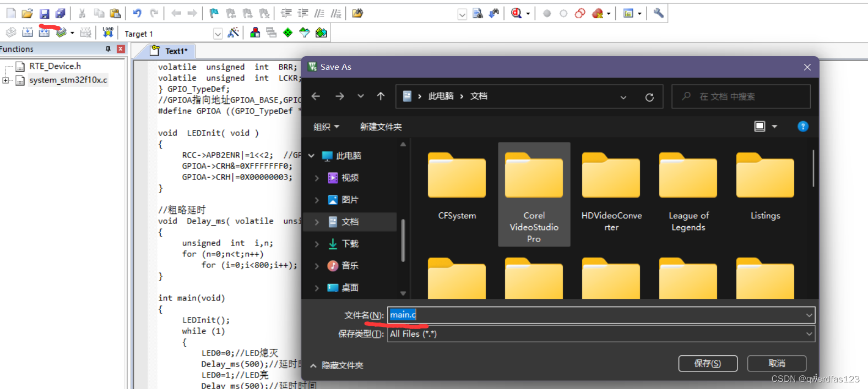
Task: Open the address bar path dropdown
Action: pyautogui.click(x=623, y=97)
